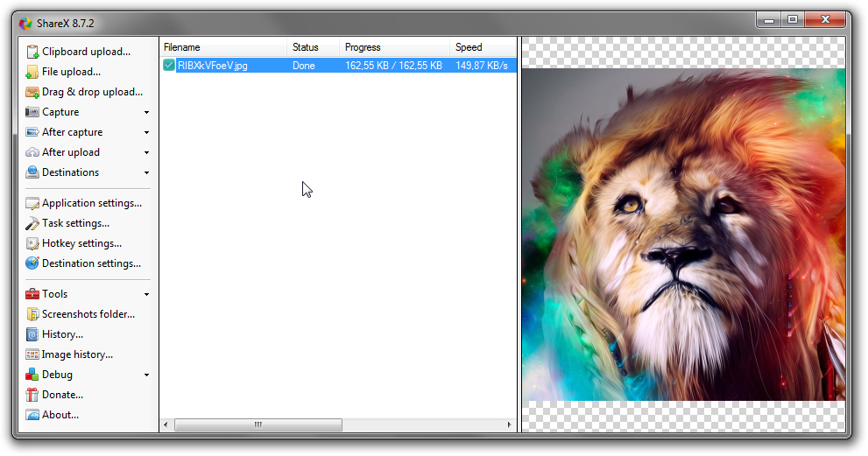Expand the Capture submenu arrow

pyautogui.click(x=146, y=112)
